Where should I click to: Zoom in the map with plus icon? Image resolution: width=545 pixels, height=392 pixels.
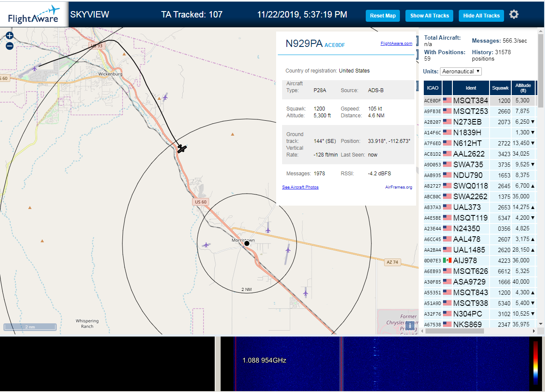point(10,36)
